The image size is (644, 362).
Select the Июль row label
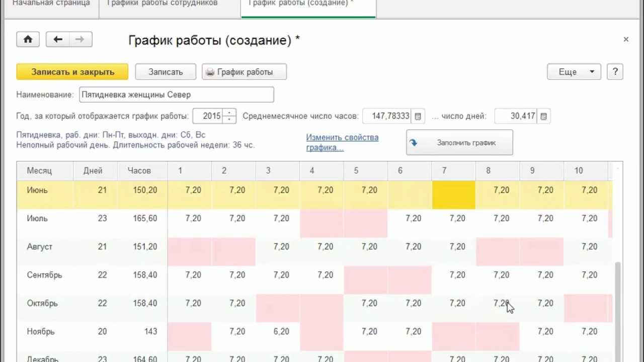click(37, 218)
